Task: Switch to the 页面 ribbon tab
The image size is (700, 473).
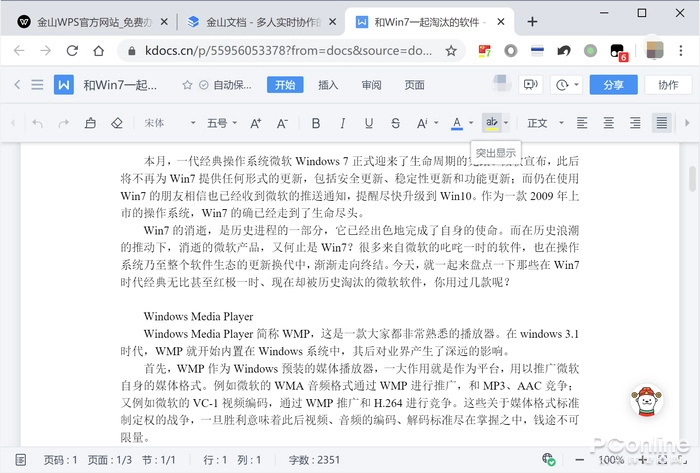Action: 414,85
